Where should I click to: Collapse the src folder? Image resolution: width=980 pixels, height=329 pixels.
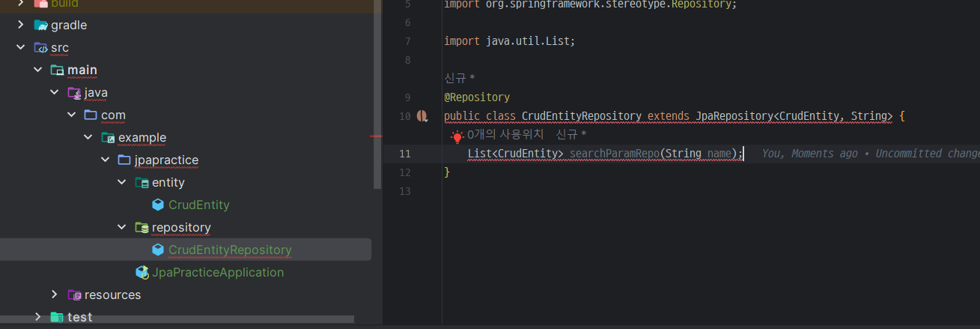pyautogui.click(x=21, y=47)
